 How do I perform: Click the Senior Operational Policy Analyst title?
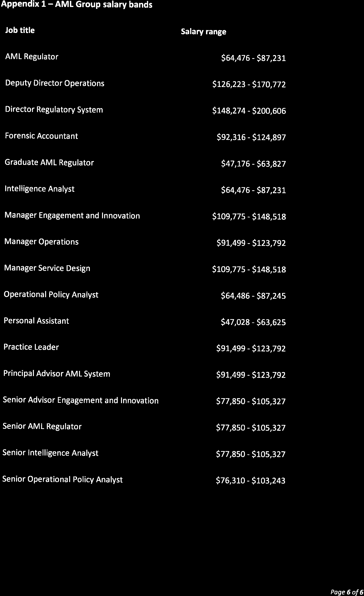(x=62, y=479)
